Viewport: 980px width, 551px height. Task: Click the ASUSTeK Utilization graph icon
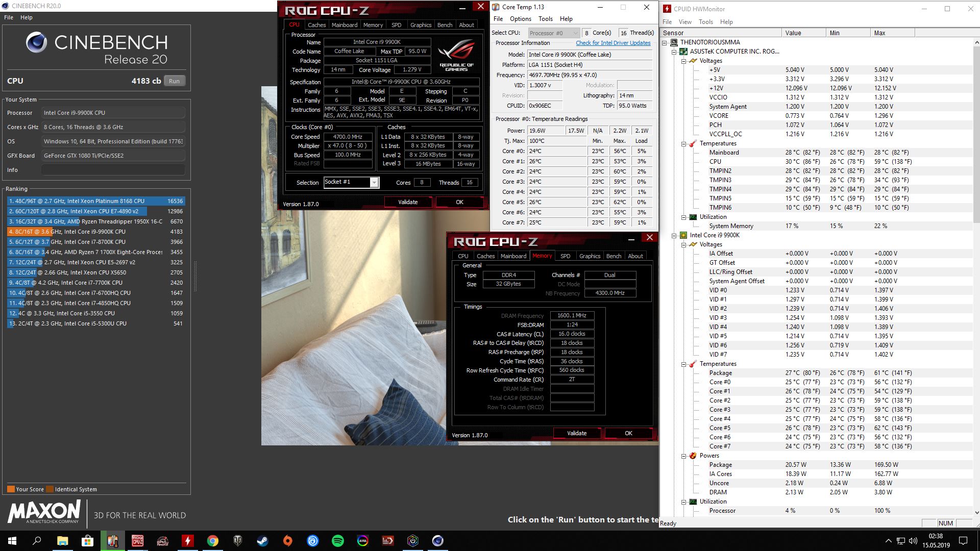click(693, 217)
